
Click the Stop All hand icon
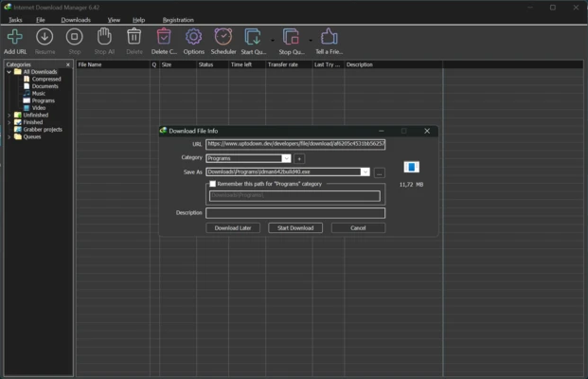[104, 37]
